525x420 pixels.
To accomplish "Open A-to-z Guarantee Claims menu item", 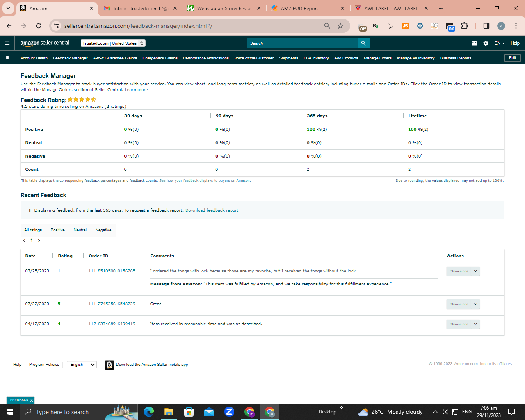I will tap(115, 58).
